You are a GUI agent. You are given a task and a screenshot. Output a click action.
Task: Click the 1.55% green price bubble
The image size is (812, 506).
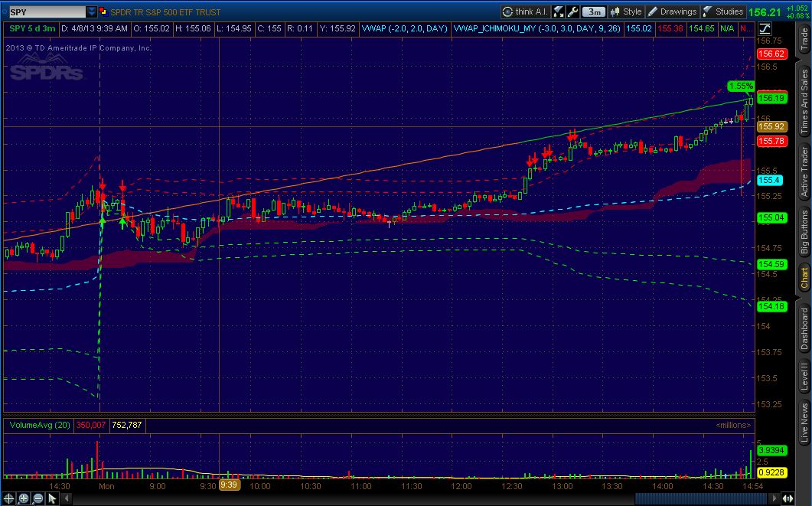(x=741, y=86)
